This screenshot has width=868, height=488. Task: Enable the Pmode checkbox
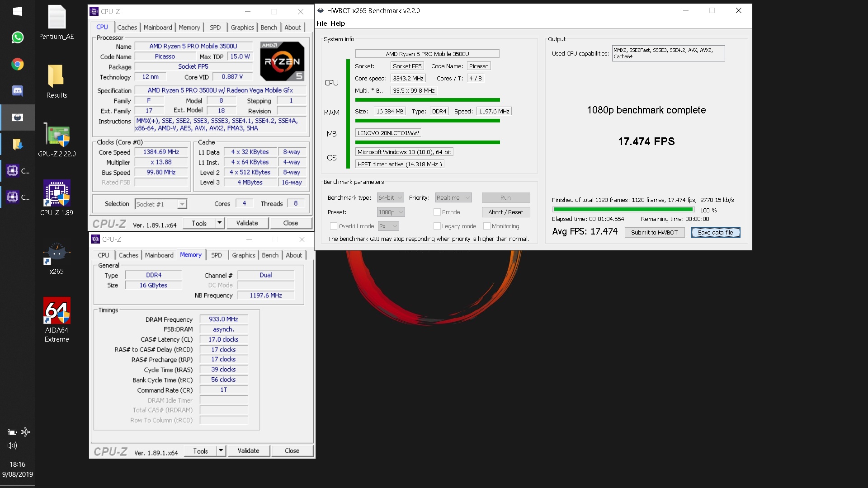point(437,212)
